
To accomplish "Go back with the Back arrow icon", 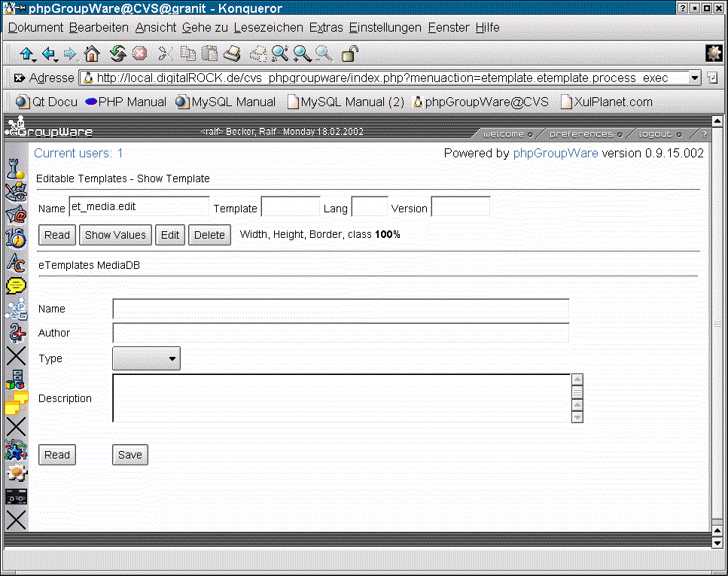I will (x=48, y=54).
